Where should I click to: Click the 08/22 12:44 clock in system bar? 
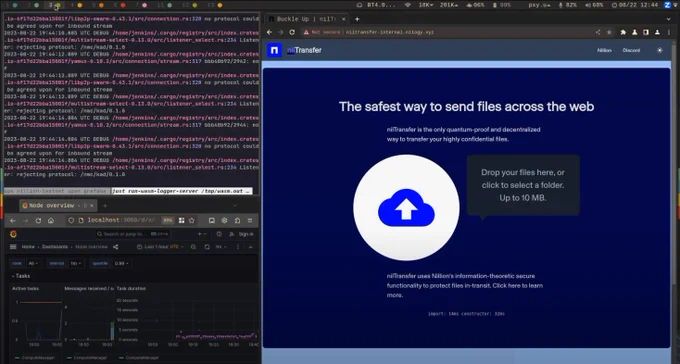click(635, 5)
